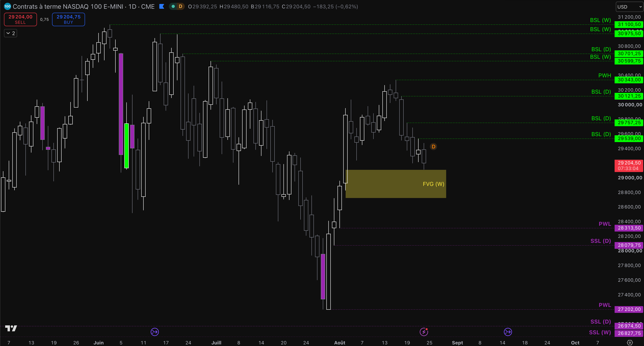Screen dimensions: 644x346
Task: Click the 29 400,00 price axis level
Action: 629,149
